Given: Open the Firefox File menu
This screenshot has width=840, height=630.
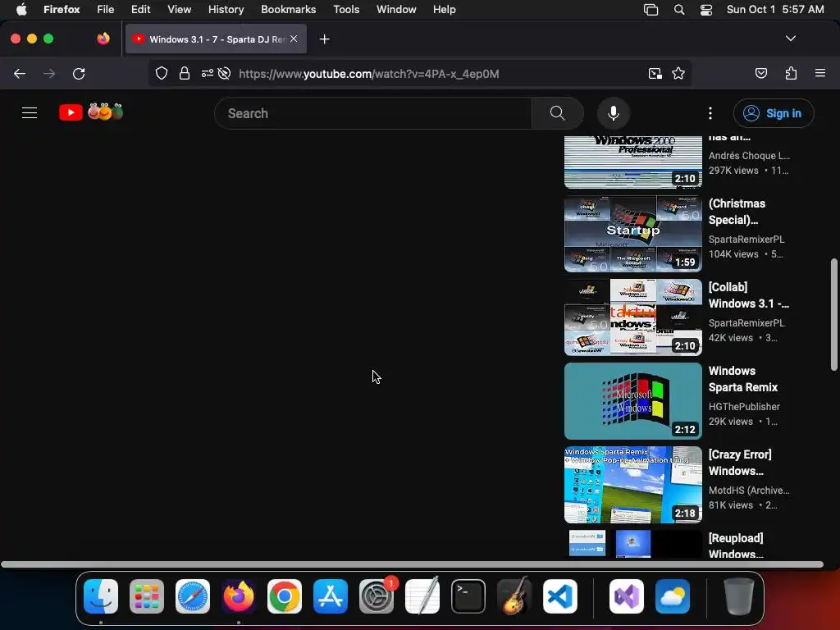Looking at the screenshot, I should point(106,10).
